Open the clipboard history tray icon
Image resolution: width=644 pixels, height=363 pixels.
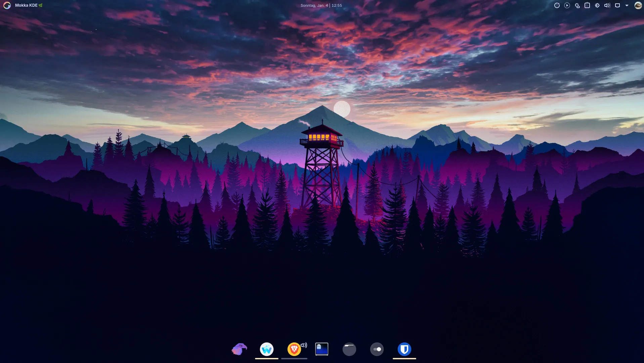pyautogui.click(x=587, y=5)
